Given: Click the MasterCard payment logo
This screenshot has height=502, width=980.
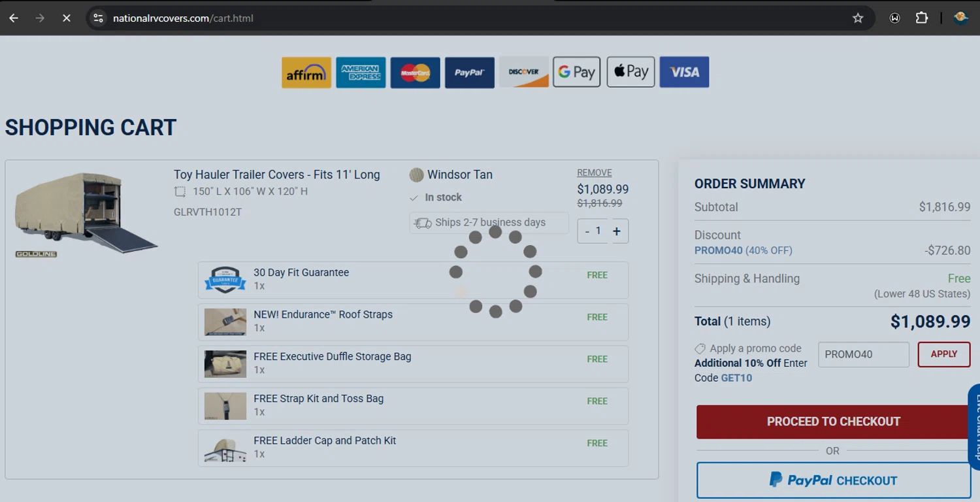Looking at the screenshot, I should 415,72.
